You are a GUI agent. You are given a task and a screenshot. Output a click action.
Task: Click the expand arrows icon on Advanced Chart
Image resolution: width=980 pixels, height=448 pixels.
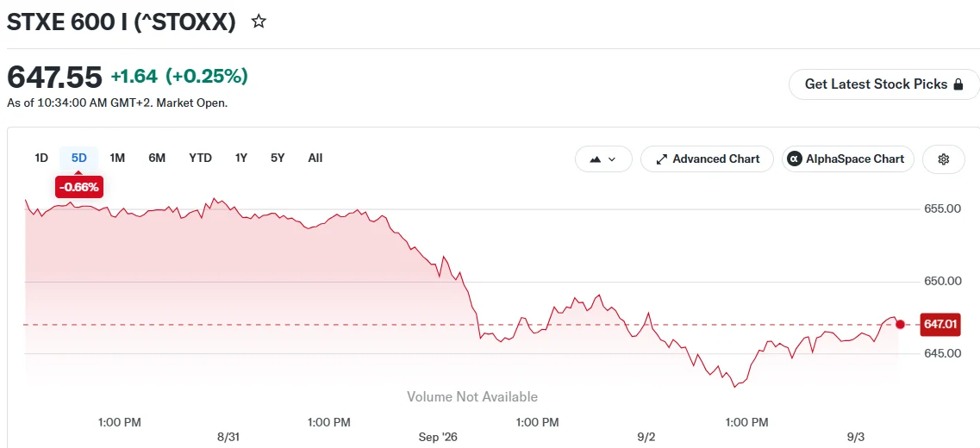(661, 159)
